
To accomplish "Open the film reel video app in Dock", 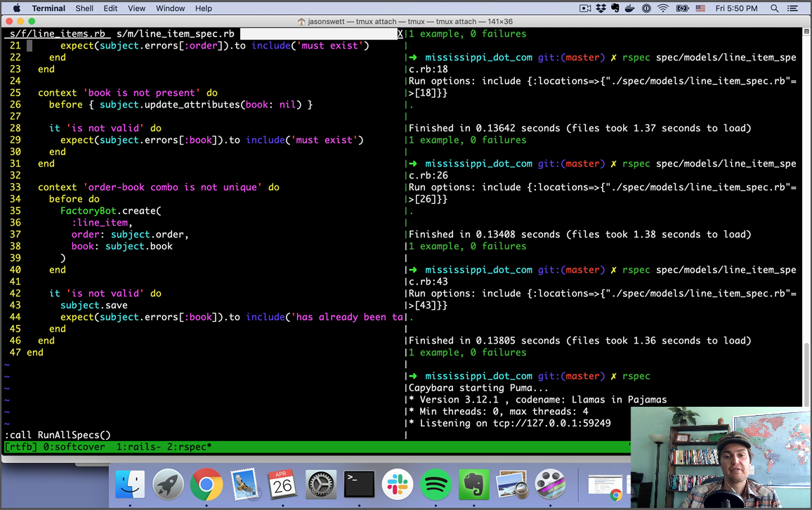I will (551, 484).
